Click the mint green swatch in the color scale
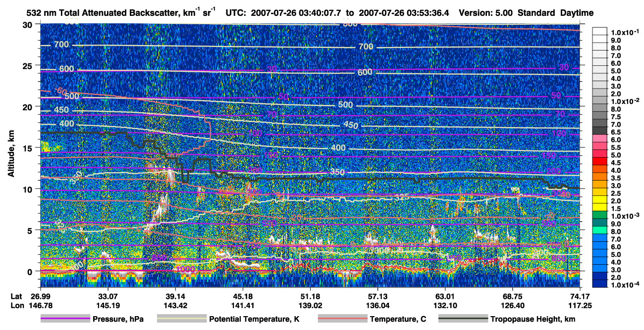This screenshot has height=330, width=644. point(600,231)
